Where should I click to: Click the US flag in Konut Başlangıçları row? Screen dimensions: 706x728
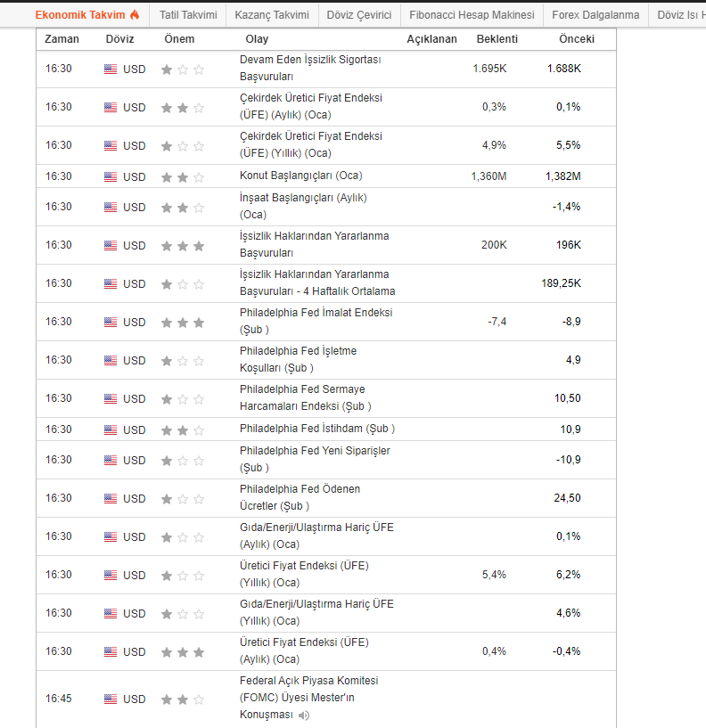(x=111, y=176)
